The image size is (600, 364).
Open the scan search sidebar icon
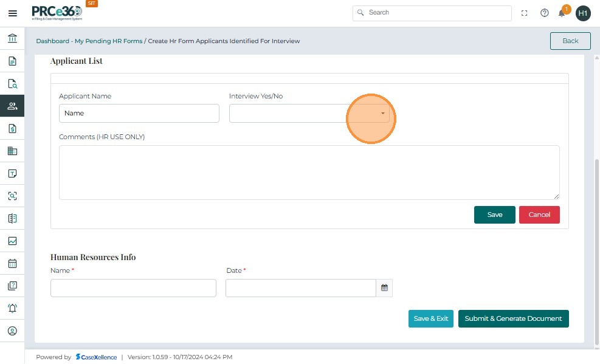tap(12, 196)
